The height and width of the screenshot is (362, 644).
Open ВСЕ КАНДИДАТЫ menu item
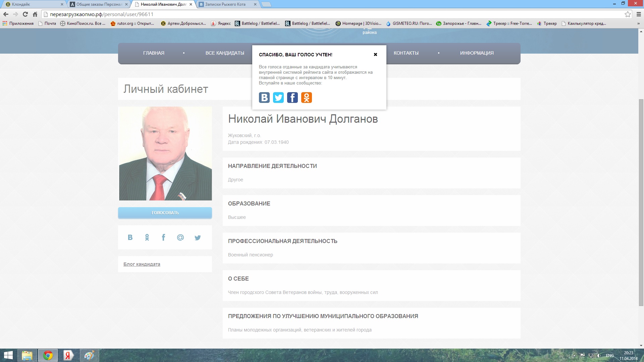click(x=225, y=53)
